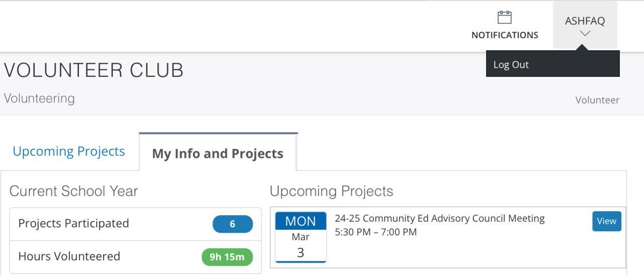Select the My Info and Projects tab

coord(217,153)
